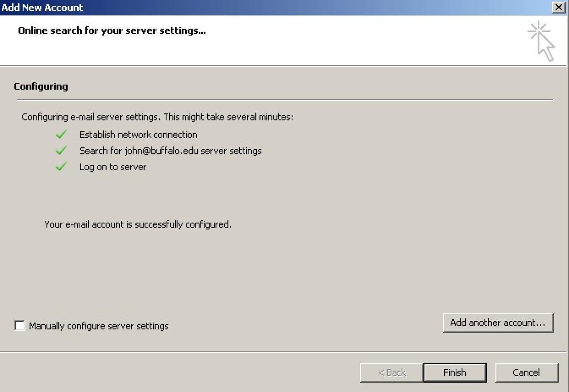Click the Configuring section heading
This screenshot has width=569, height=392.
tap(41, 86)
